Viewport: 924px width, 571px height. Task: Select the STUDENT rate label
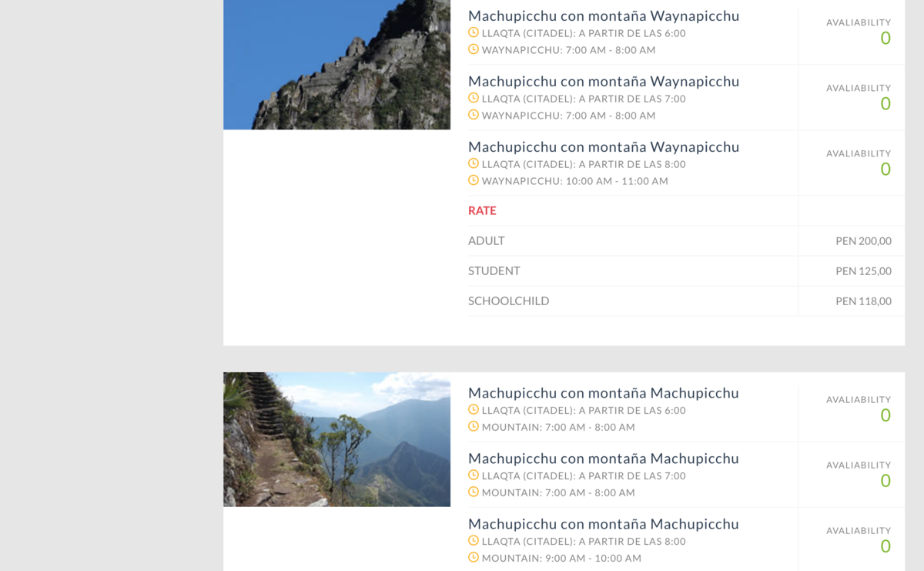point(494,270)
